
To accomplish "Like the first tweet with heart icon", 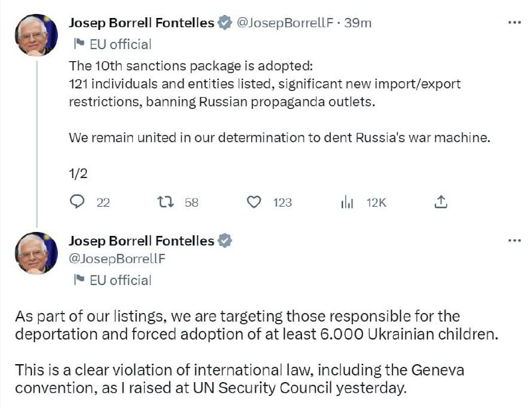I will click(x=254, y=202).
